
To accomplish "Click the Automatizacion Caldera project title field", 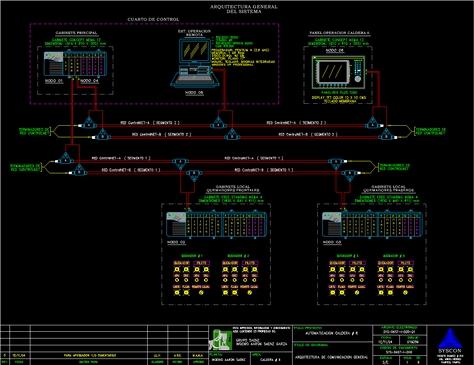I will tap(332, 333).
